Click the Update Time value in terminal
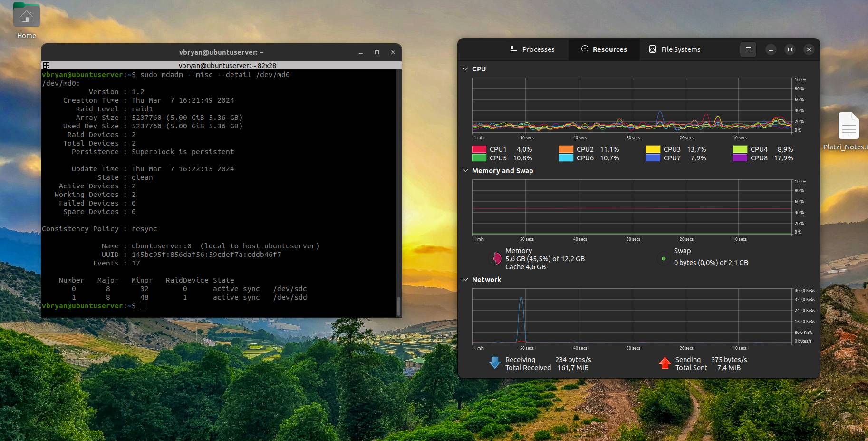The width and height of the screenshot is (868, 441). click(x=183, y=169)
